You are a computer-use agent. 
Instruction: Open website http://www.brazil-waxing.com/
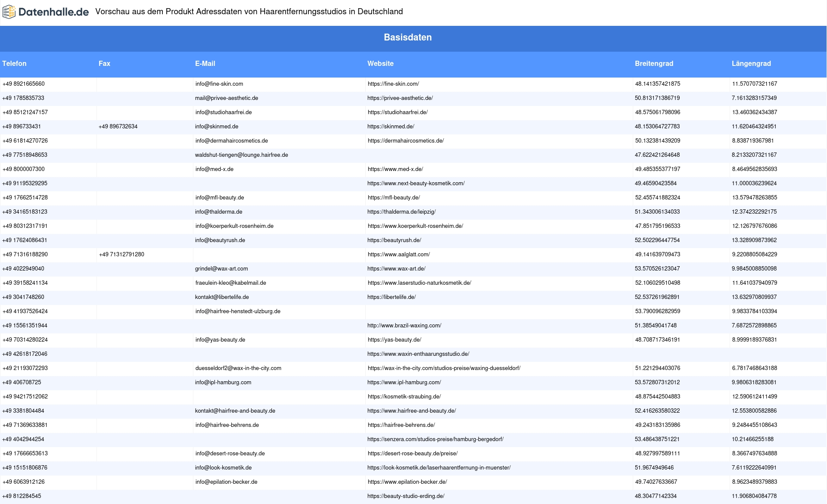point(404,326)
